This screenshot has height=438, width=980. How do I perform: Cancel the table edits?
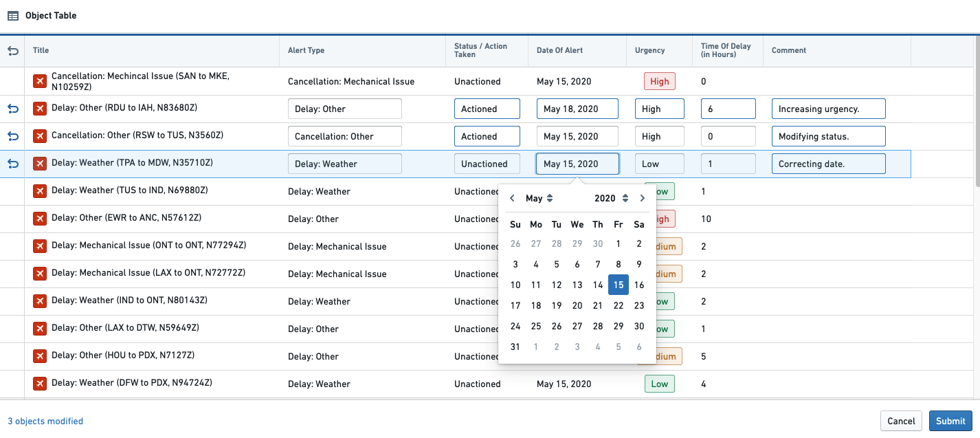901,421
